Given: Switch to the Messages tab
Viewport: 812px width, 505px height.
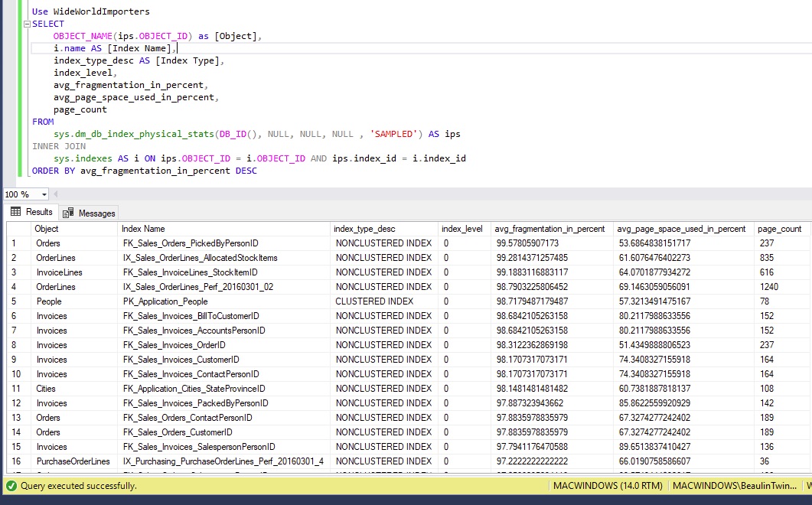Looking at the screenshot, I should coord(89,213).
